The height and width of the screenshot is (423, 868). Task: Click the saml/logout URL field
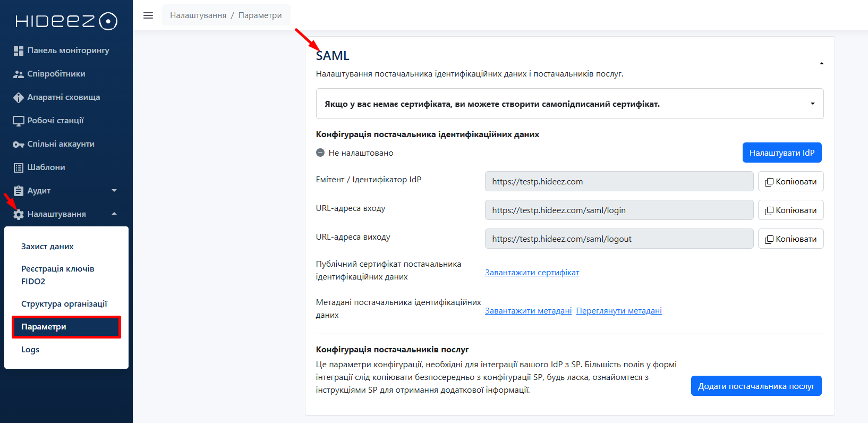pyautogui.click(x=619, y=239)
